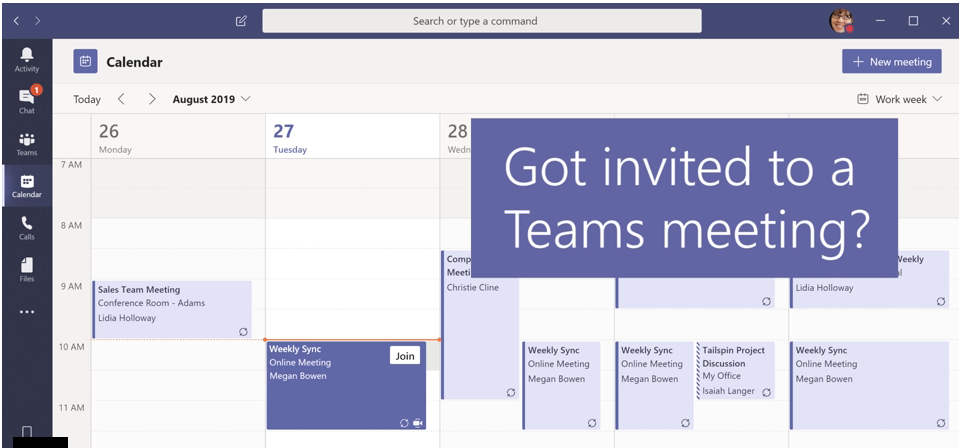959x448 pixels.
Task: Select the 26 Monday column header
Action: click(x=178, y=137)
